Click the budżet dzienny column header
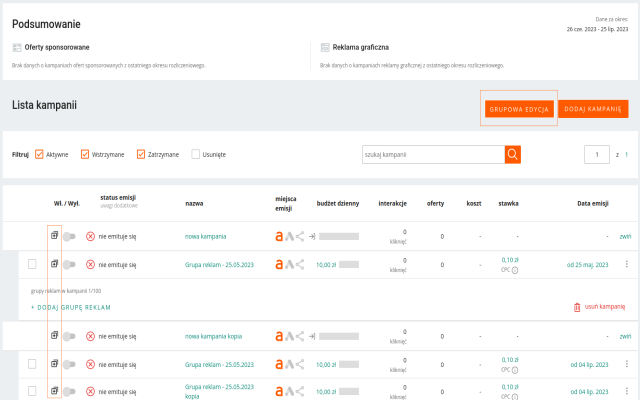640x400 pixels. click(338, 203)
